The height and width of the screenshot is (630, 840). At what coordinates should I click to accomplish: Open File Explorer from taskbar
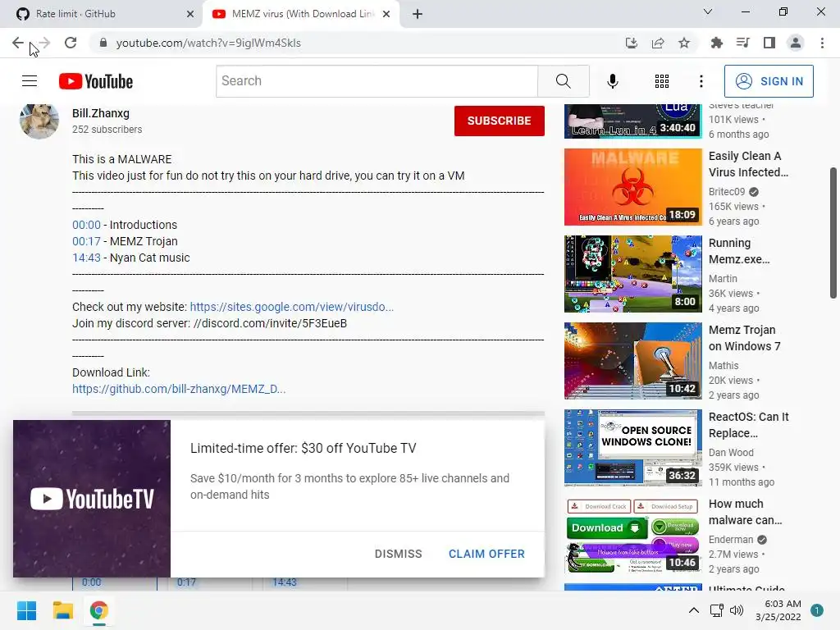coord(62,610)
